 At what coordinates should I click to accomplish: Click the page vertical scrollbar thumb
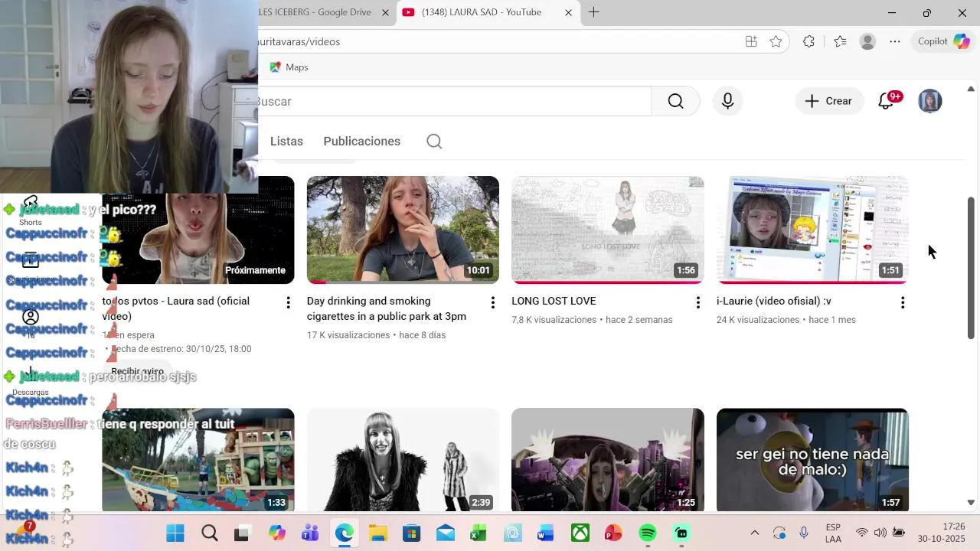[x=971, y=268]
